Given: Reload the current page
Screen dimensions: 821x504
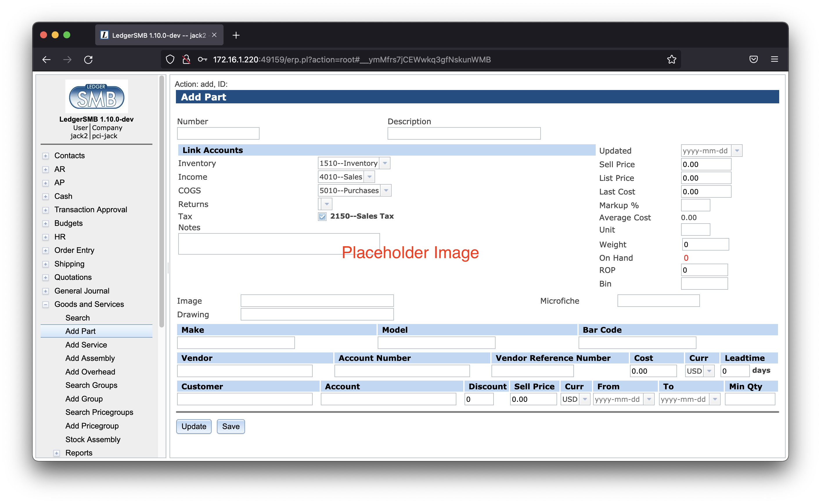Looking at the screenshot, I should [88, 60].
